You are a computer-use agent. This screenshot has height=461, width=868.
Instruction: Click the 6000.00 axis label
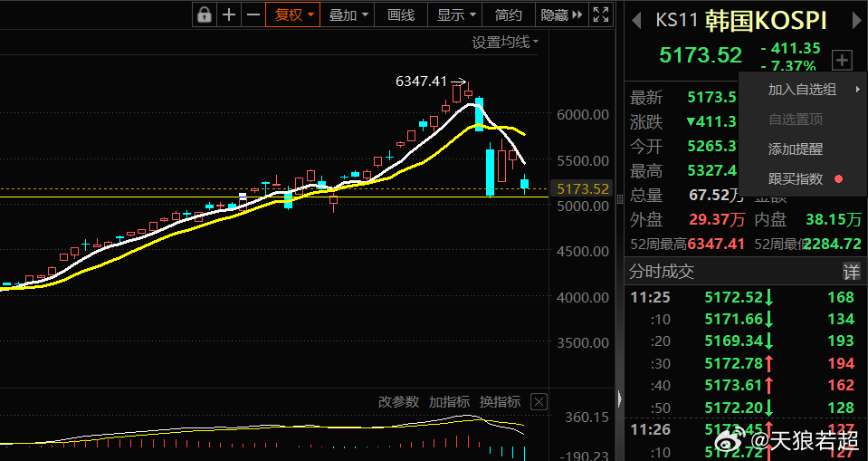click(x=582, y=115)
